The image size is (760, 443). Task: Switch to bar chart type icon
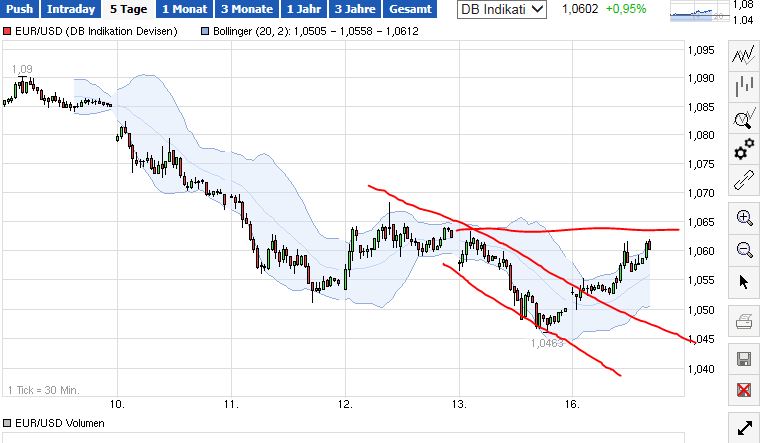[x=744, y=86]
